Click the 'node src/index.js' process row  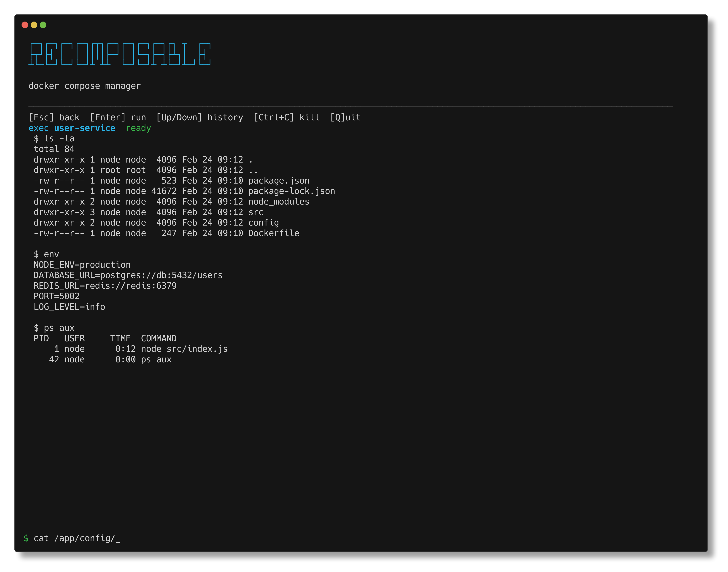click(141, 349)
